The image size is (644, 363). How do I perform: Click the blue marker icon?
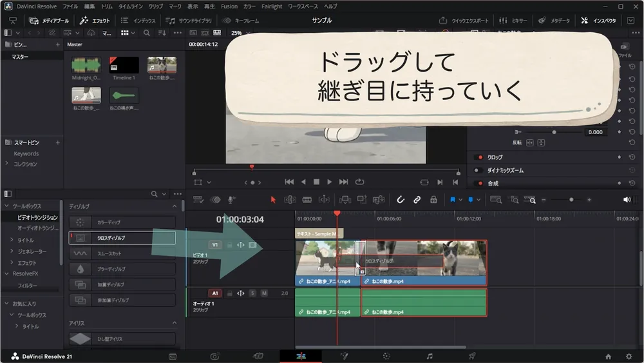click(x=471, y=200)
